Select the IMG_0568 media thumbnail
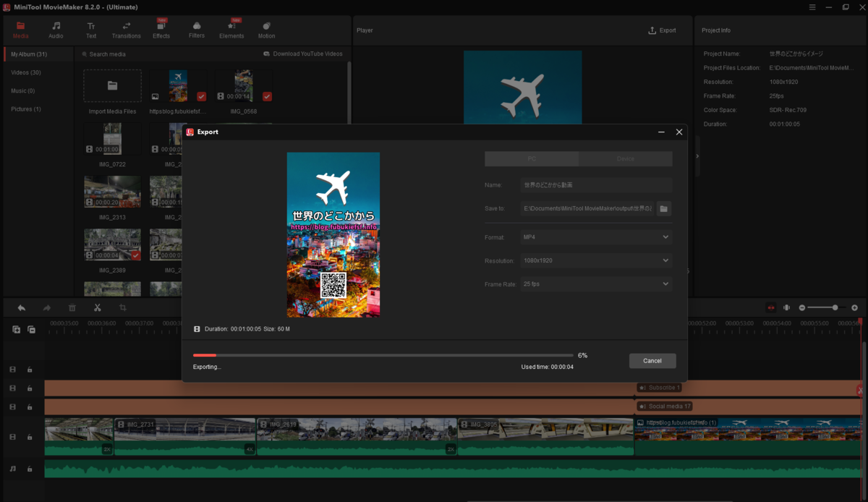The width and height of the screenshot is (868, 502). [x=244, y=86]
